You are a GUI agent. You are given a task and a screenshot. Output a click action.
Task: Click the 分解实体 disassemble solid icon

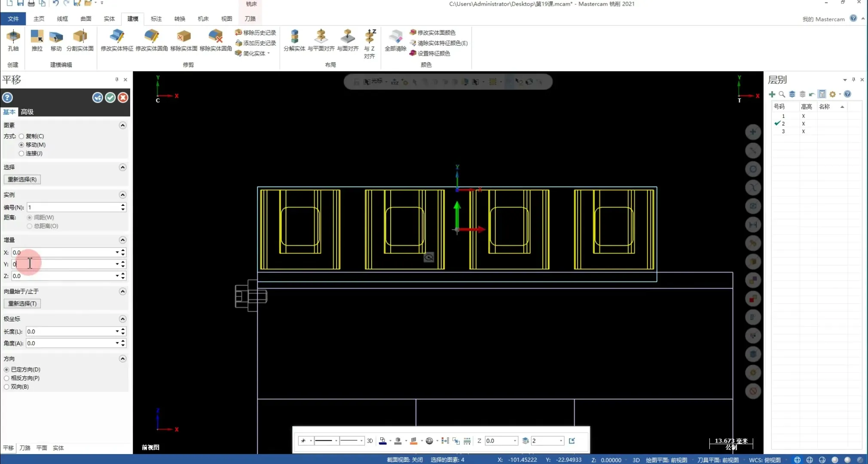tap(294, 37)
